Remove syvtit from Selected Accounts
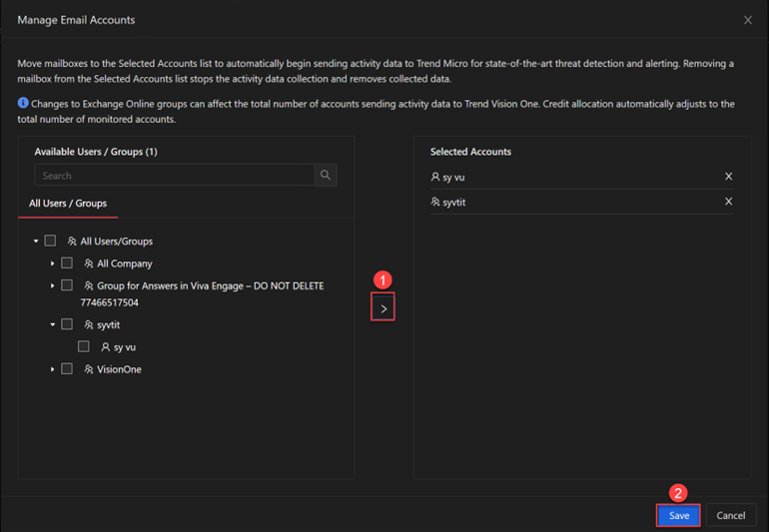This screenshot has width=769, height=532. tap(728, 202)
